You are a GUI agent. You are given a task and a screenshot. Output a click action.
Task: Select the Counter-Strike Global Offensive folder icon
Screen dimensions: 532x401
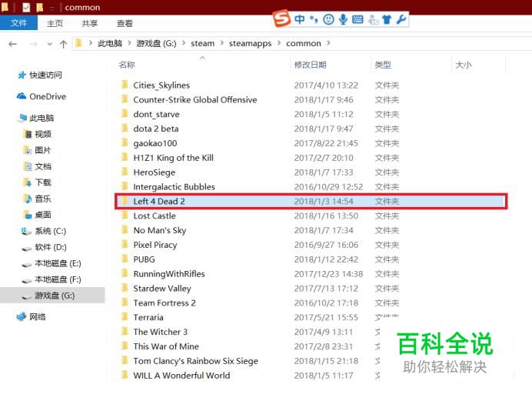click(125, 99)
